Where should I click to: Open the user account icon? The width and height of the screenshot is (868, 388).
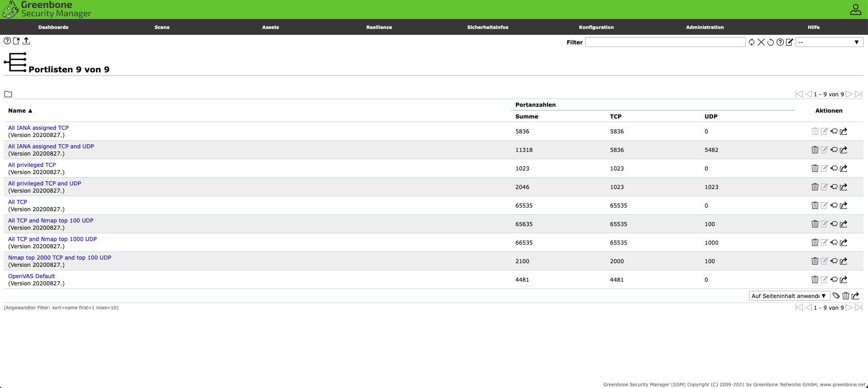855,9
